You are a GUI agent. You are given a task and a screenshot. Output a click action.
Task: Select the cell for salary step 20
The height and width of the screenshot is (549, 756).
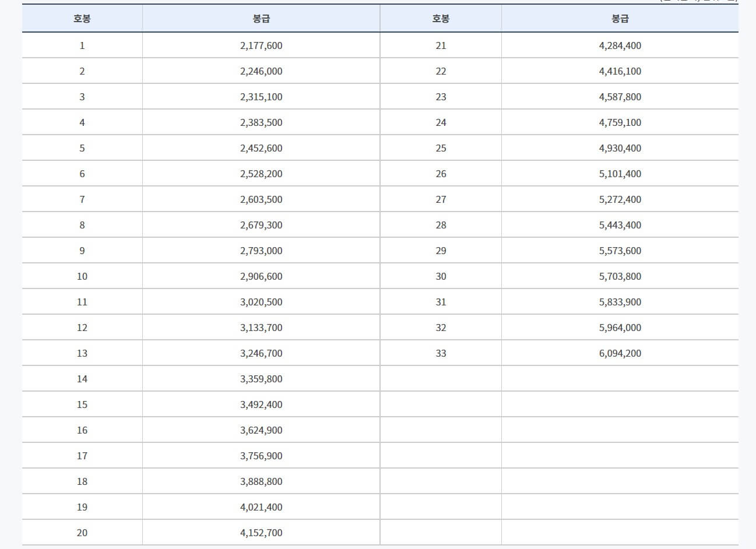click(82, 532)
